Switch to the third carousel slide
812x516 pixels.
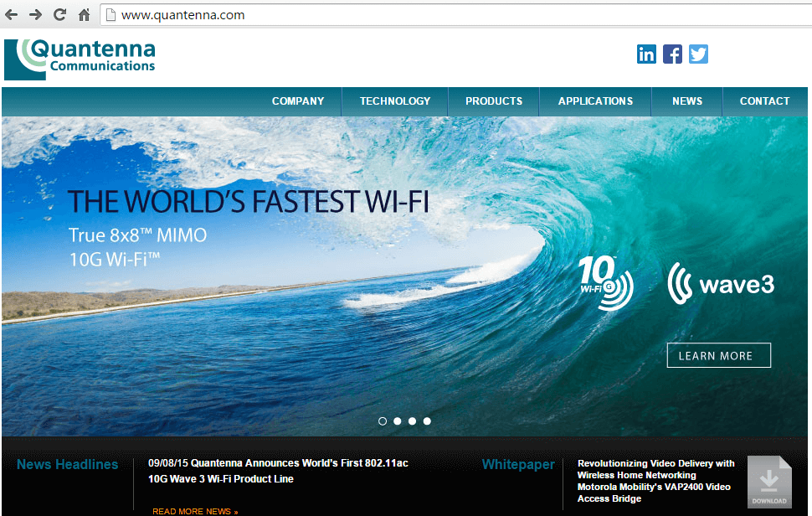tap(412, 421)
